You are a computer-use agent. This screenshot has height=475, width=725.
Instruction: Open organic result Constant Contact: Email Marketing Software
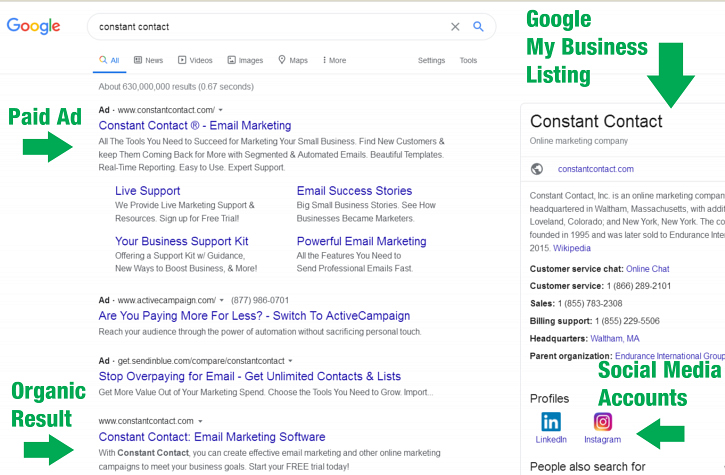coord(212,437)
